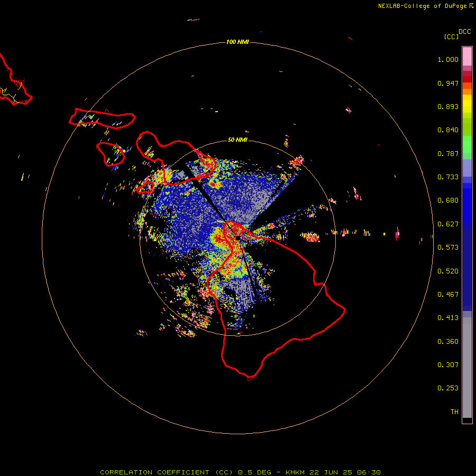Click the KHKM station identifier in caption

(295, 472)
